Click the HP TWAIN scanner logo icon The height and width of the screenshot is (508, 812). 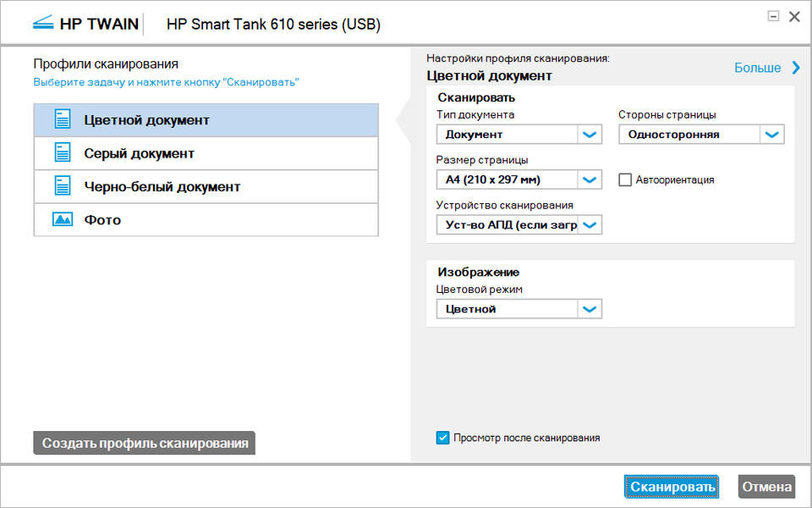click(43, 24)
